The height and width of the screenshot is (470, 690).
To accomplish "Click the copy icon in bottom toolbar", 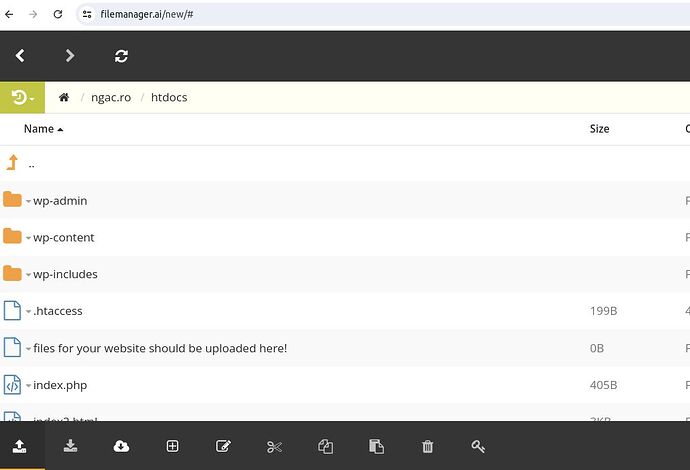I will pos(325,446).
